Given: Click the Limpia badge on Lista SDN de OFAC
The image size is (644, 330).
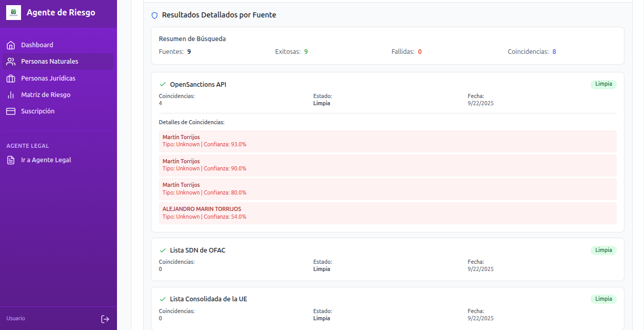Looking at the screenshot, I should tap(603, 250).
